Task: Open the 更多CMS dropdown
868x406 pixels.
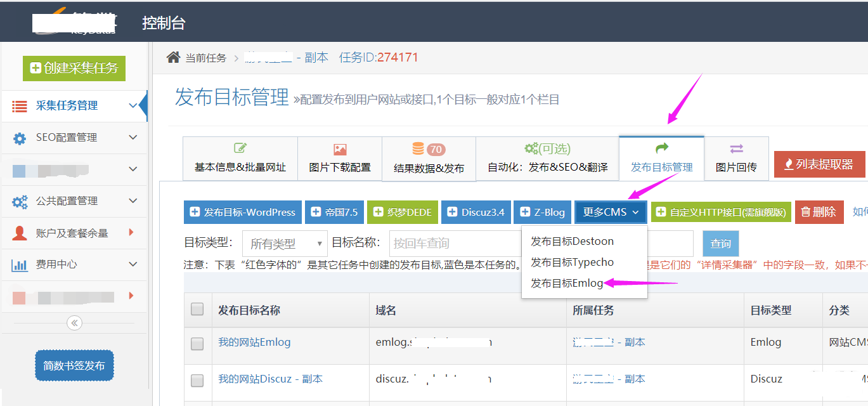Action: tap(611, 213)
